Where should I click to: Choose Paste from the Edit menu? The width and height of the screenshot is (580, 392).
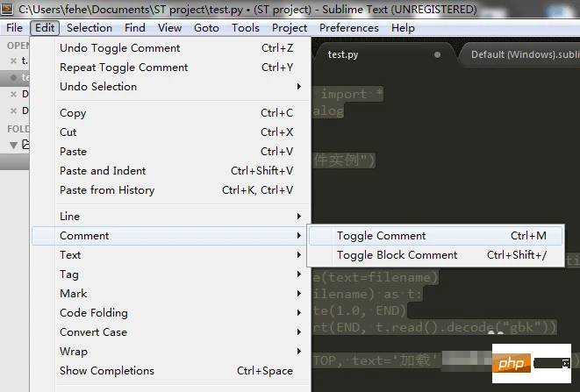pos(170,151)
